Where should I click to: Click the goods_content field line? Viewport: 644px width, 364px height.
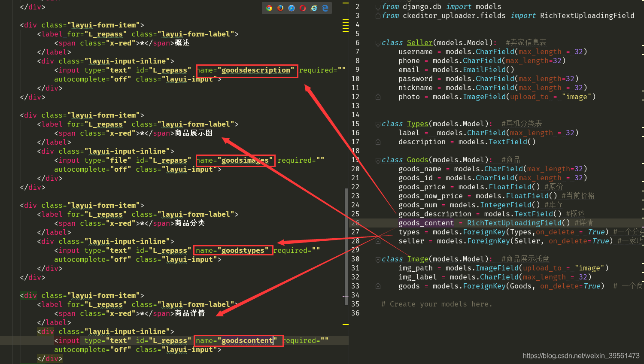[495, 223]
